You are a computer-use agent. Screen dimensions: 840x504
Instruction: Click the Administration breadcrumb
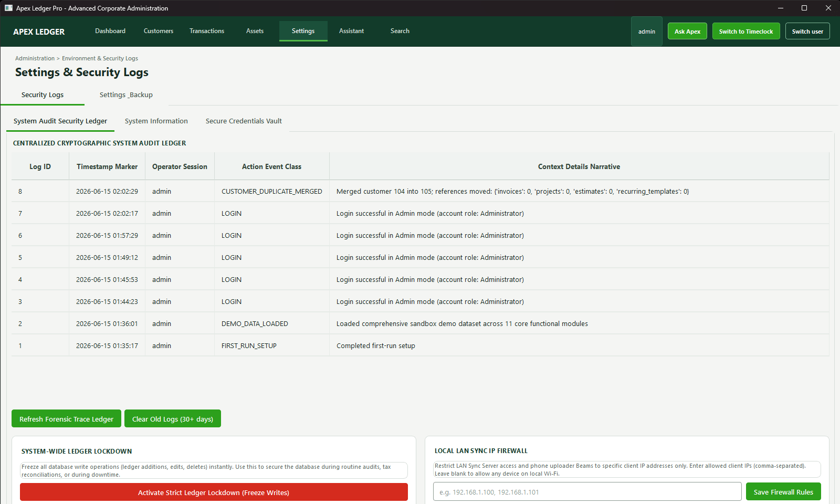(x=35, y=58)
